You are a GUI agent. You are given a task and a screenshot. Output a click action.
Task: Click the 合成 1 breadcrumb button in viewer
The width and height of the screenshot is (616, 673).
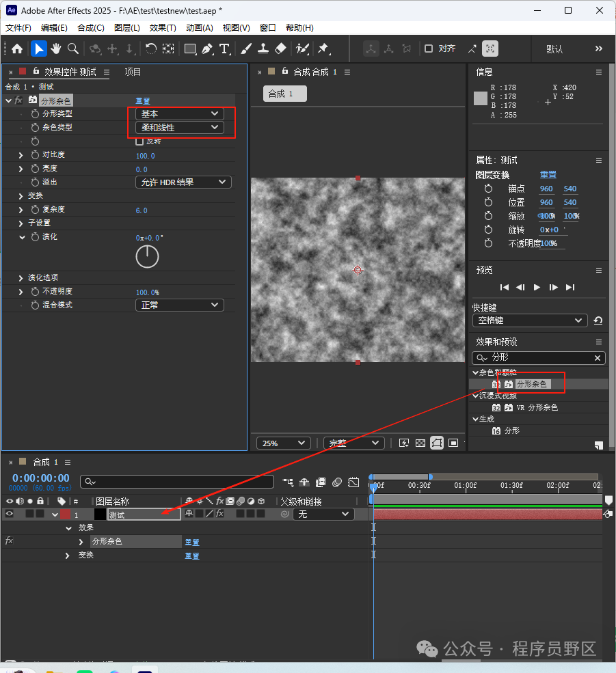[285, 94]
